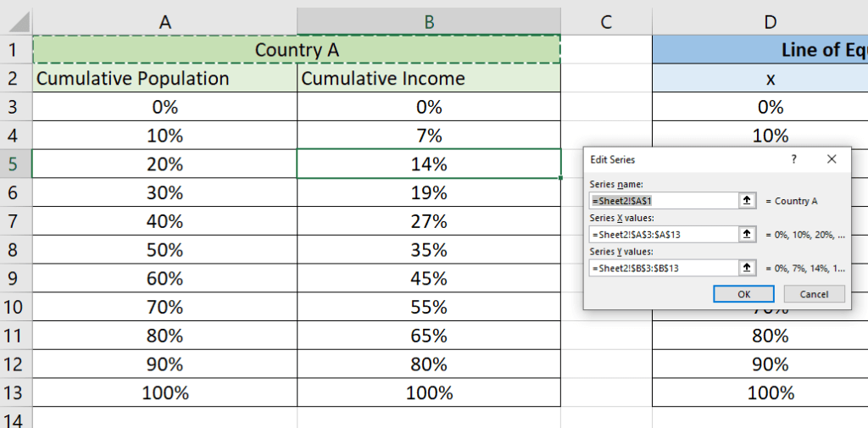Confirm the series with the OK button
Viewport: 868px width, 428px height.
743,294
